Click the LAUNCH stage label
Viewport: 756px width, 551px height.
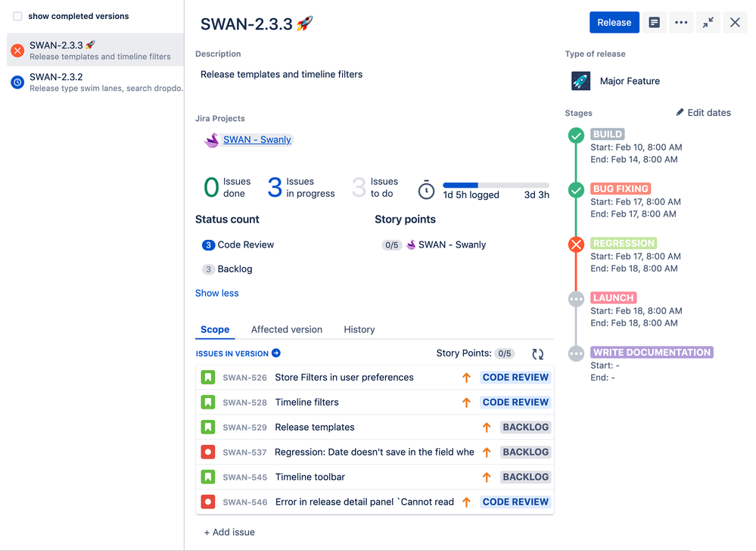pos(613,297)
